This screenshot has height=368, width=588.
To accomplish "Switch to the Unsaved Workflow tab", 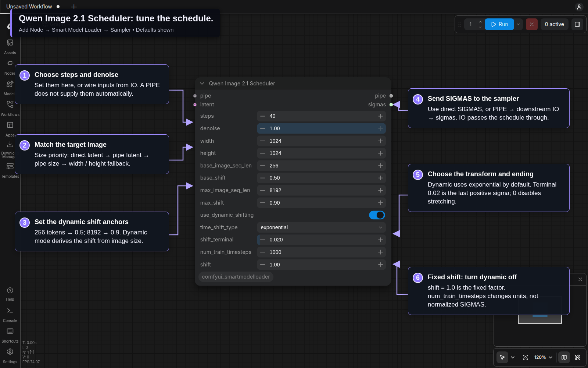I will (x=33, y=7).
